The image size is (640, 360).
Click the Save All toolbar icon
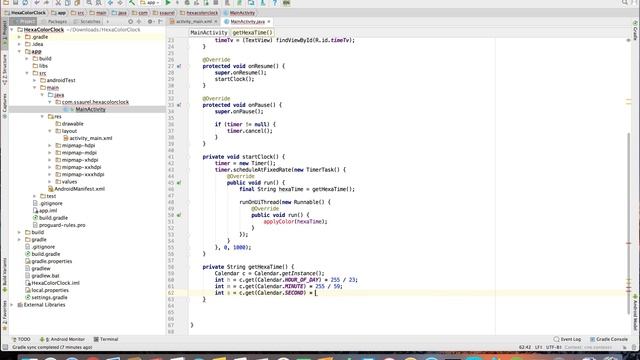(15, 2)
